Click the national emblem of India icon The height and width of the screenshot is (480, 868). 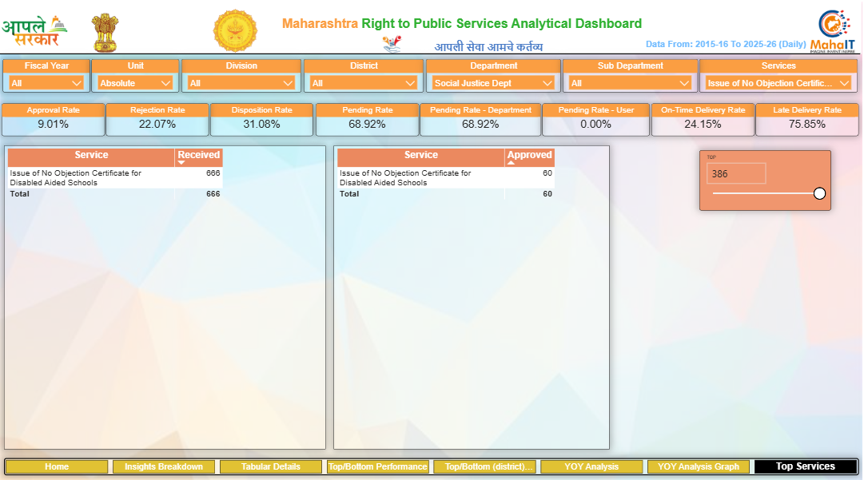click(104, 31)
